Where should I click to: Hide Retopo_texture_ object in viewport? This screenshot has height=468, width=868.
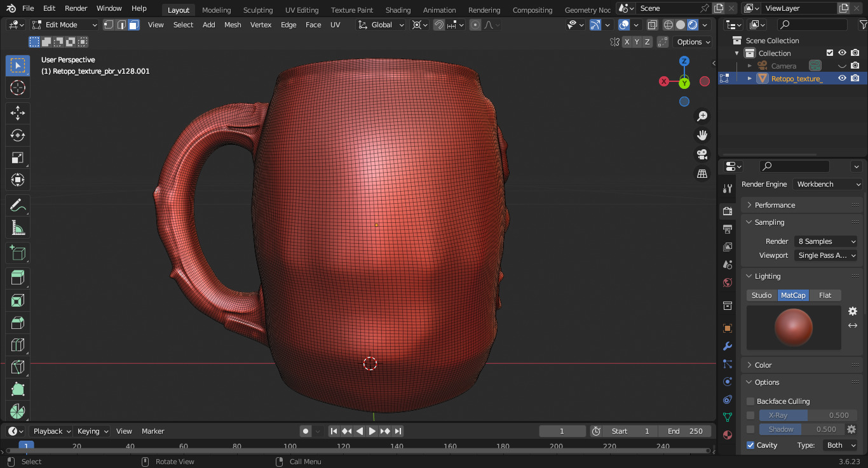pyautogui.click(x=842, y=78)
